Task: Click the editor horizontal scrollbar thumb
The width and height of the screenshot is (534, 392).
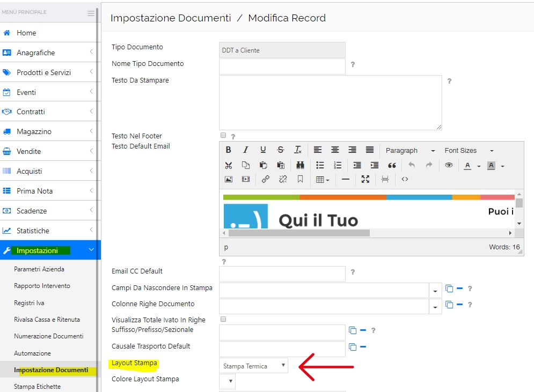Action: [x=299, y=233]
